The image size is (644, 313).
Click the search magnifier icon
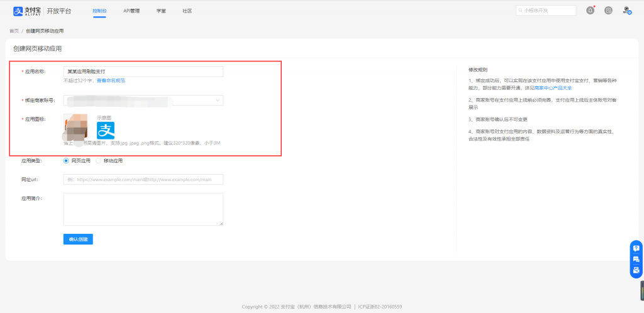[x=521, y=11]
